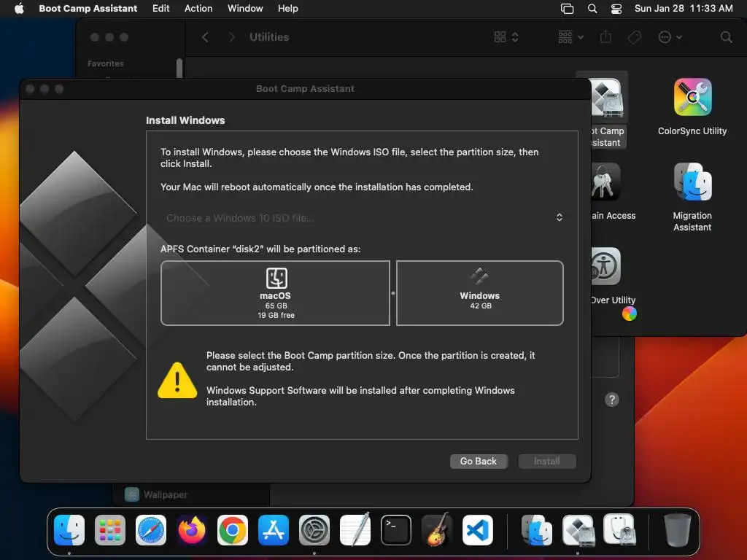Select Boot Camp Assistant icon in Finder
The height and width of the screenshot is (560, 747).
[x=607, y=98]
